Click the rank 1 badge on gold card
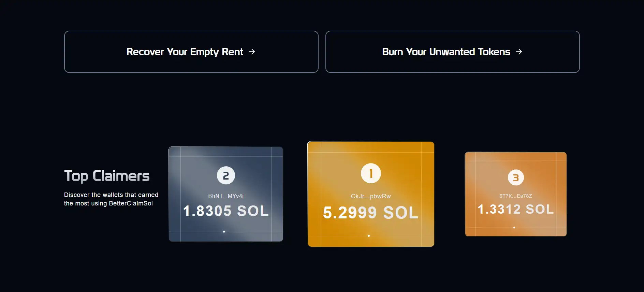 (371, 173)
